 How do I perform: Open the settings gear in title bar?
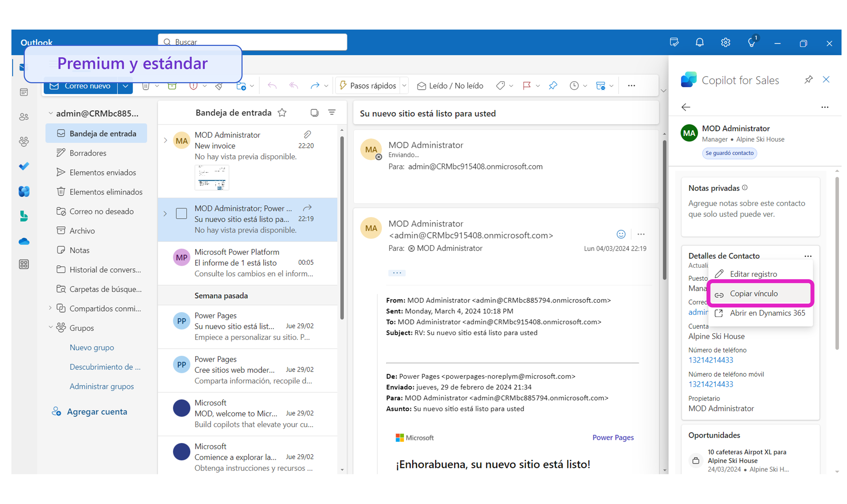coord(725,43)
